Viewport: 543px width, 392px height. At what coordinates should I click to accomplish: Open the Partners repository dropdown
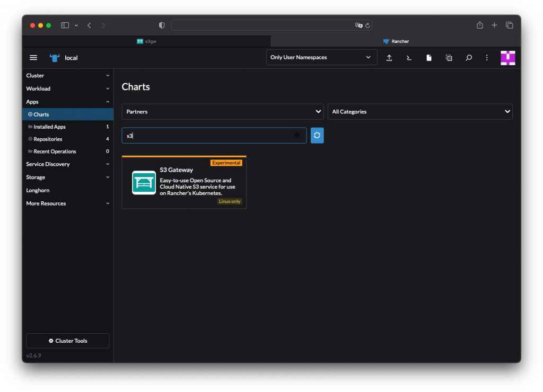point(222,112)
